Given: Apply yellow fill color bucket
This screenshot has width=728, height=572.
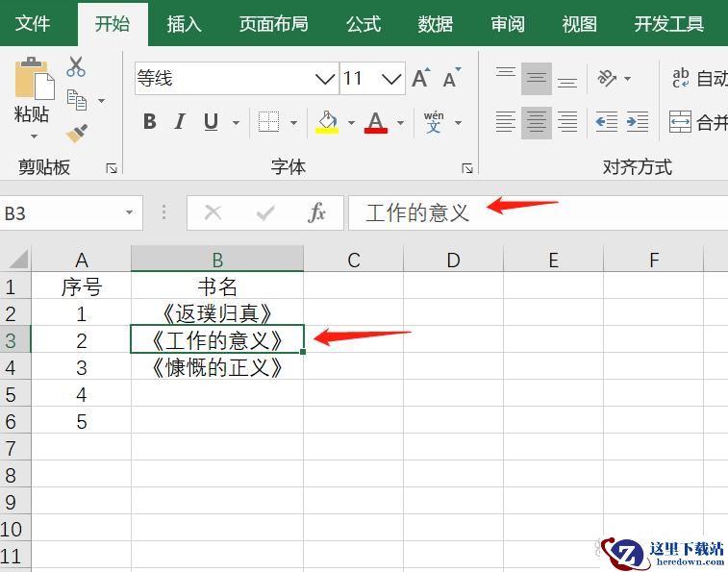Looking at the screenshot, I should click(327, 122).
